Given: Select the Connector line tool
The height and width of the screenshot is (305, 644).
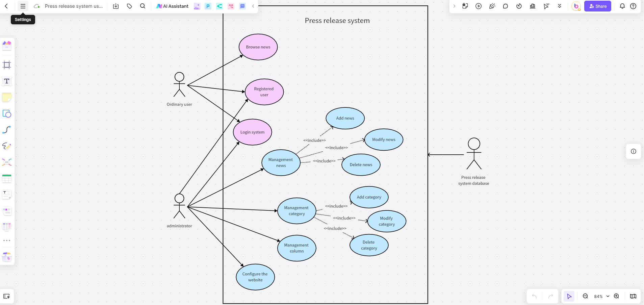Looking at the screenshot, I should [x=7, y=130].
